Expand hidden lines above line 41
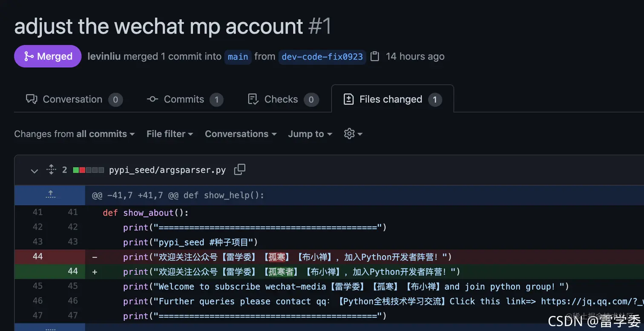The height and width of the screenshot is (331, 644). [x=50, y=195]
